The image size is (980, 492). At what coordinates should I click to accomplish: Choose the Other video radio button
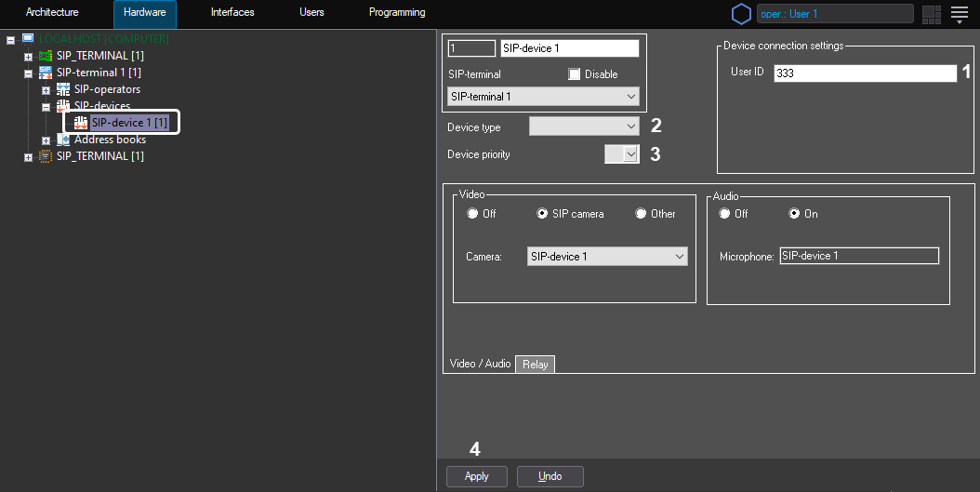pos(641,214)
